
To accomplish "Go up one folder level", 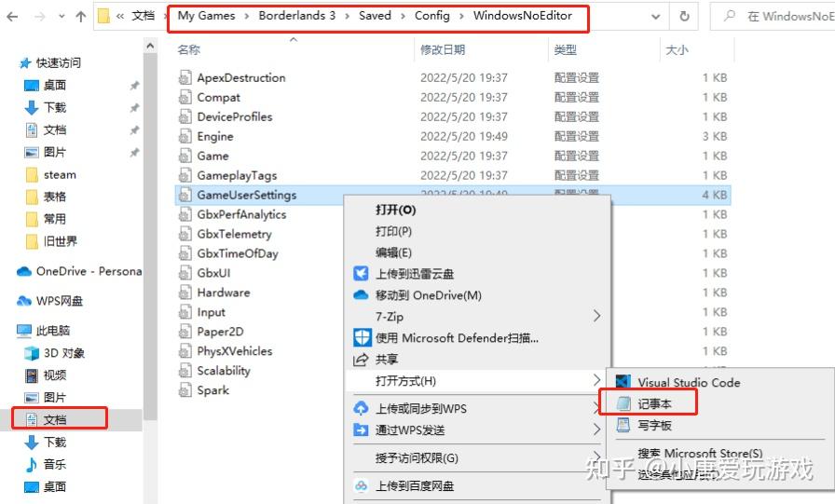I will coord(80,17).
